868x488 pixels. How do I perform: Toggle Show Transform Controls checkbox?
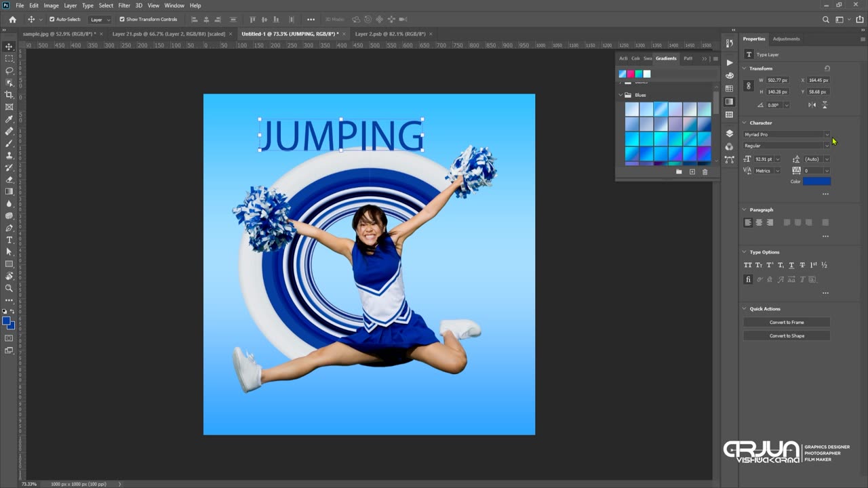pos(122,20)
